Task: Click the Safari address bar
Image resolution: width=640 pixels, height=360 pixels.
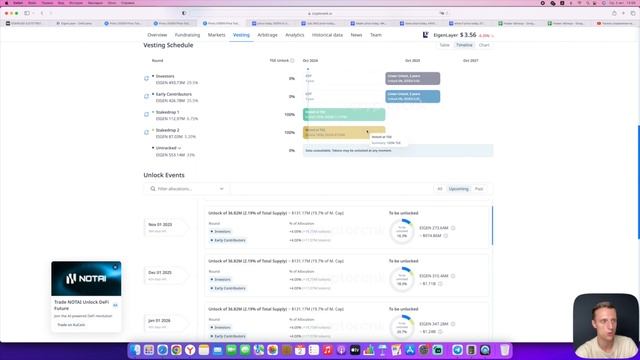Action: [320, 13]
